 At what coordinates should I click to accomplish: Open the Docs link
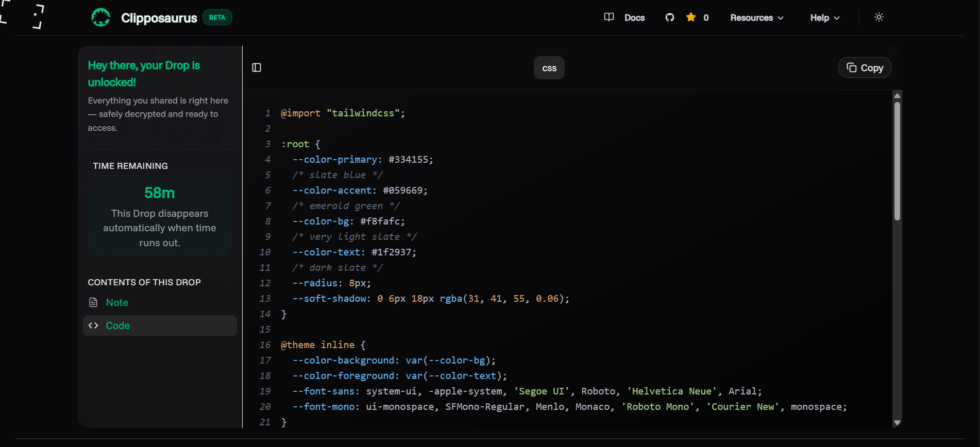(634, 18)
